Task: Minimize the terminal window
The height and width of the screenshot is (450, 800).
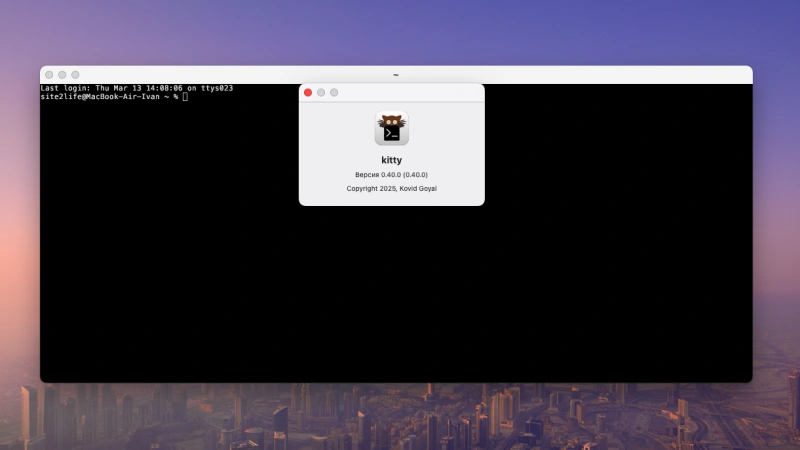Action: (x=61, y=75)
